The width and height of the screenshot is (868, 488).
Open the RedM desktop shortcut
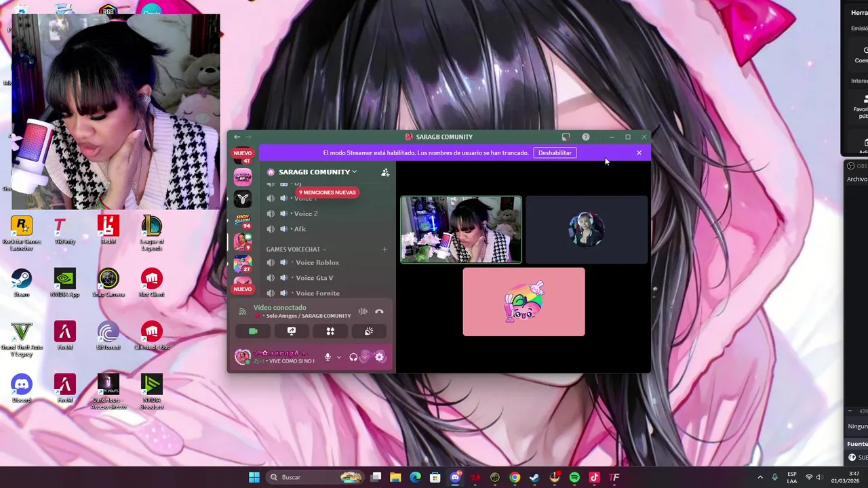(108, 230)
